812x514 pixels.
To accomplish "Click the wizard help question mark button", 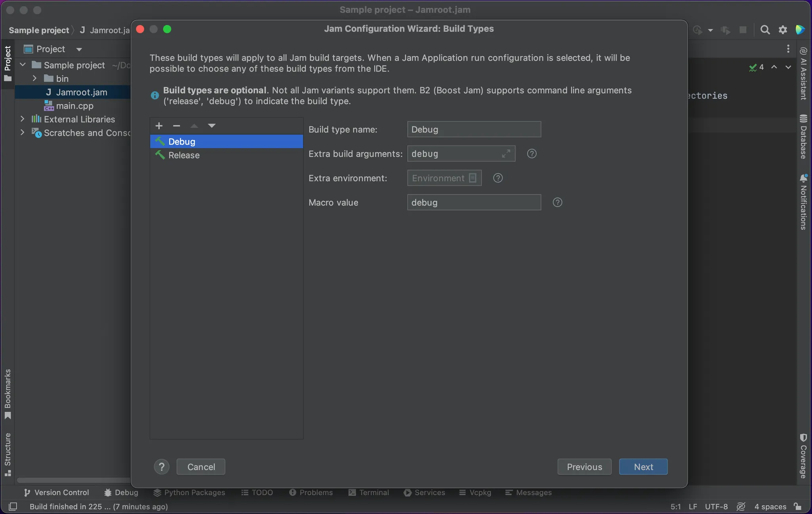I will 162,467.
